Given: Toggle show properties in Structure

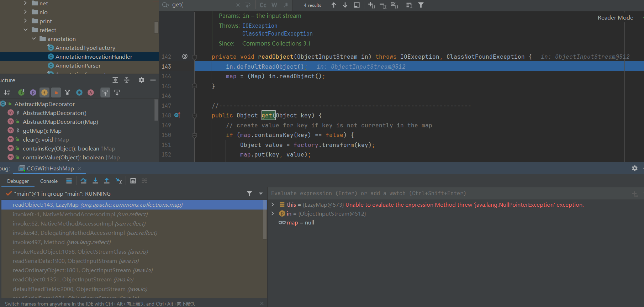Looking at the screenshot, I should click(x=33, y=92).
